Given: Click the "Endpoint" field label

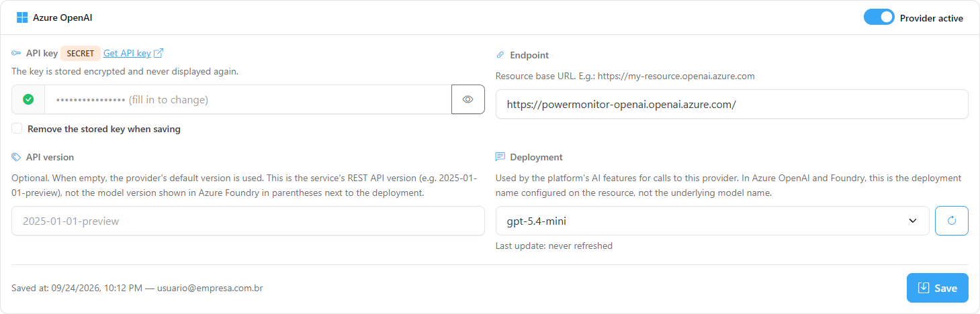Looking at the screenshot, I should [x=529, y=55].
